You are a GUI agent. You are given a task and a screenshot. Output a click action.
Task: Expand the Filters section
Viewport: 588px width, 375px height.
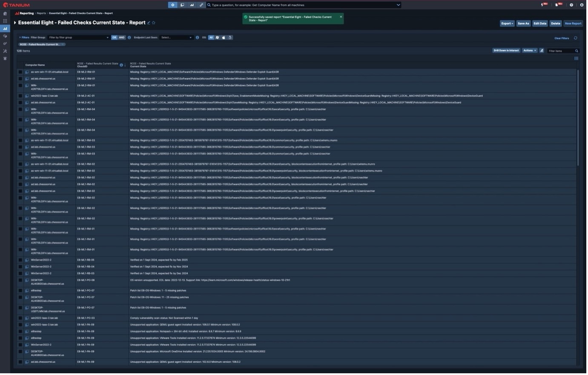tap(25, 37)
